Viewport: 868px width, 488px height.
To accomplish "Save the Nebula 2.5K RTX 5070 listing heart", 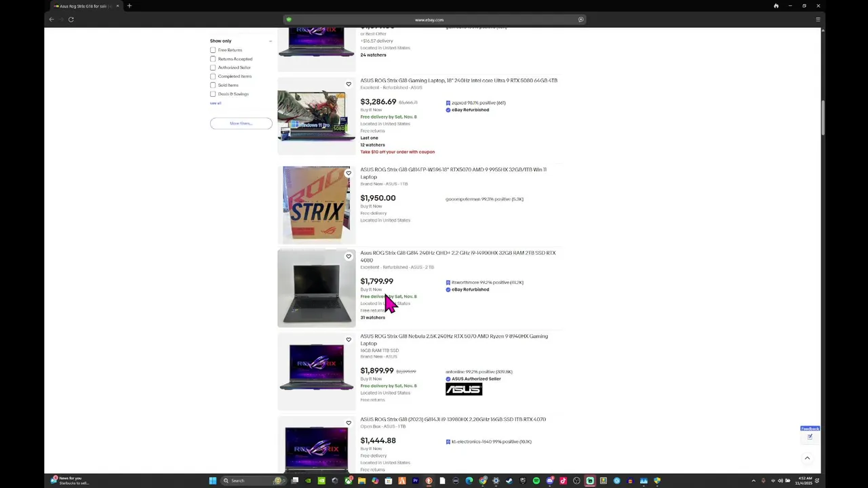I will click(349, 340).
